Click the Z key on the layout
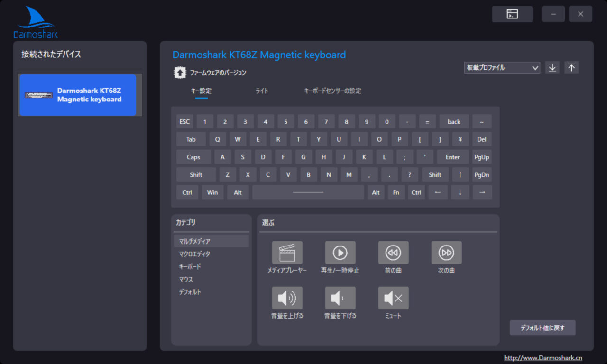 228,174
